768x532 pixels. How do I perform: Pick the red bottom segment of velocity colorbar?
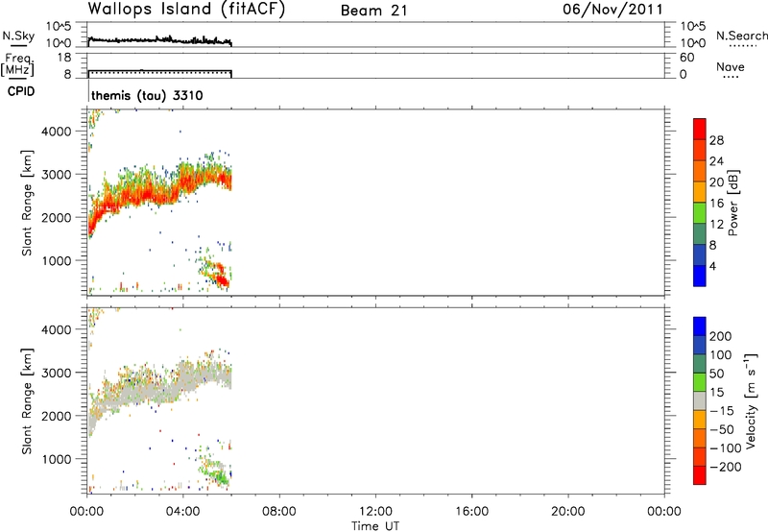pyautogui.click(x=700, y=475)
